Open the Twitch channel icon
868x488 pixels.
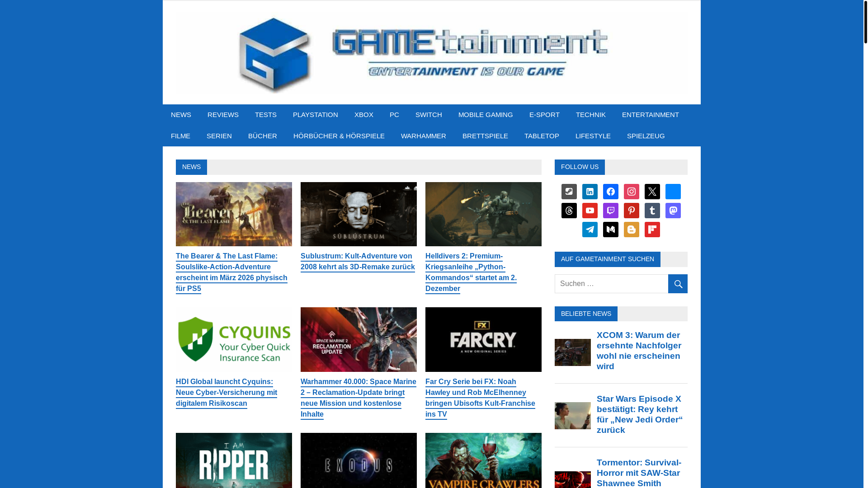610,211
